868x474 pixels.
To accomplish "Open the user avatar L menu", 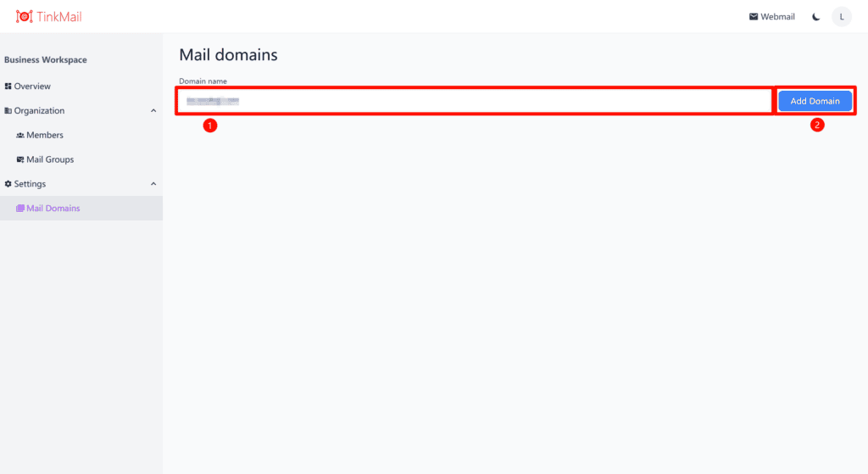I will click(842, 17).
